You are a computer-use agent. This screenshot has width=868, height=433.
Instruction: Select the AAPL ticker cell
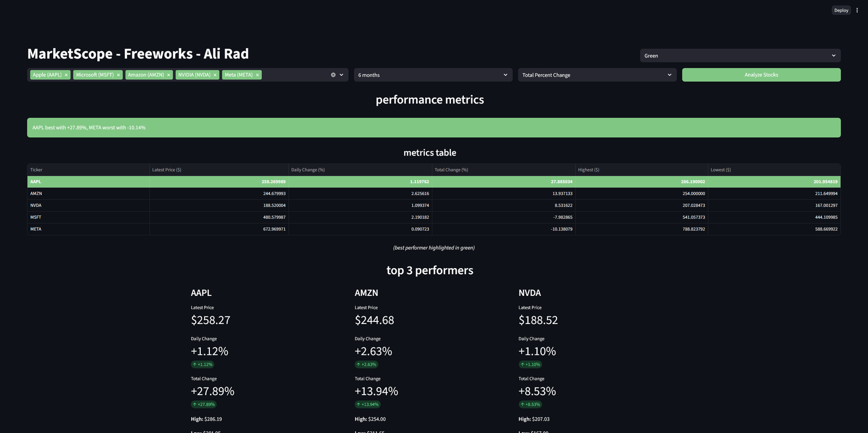click(x=88, y=182)
